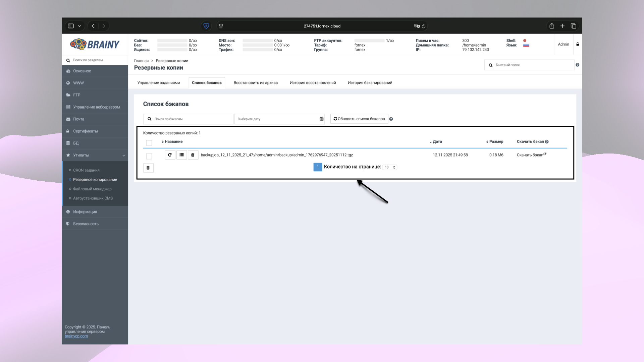Open FTP sidebar section
This screenshot has width=644, height=362.
coord(95,95)
